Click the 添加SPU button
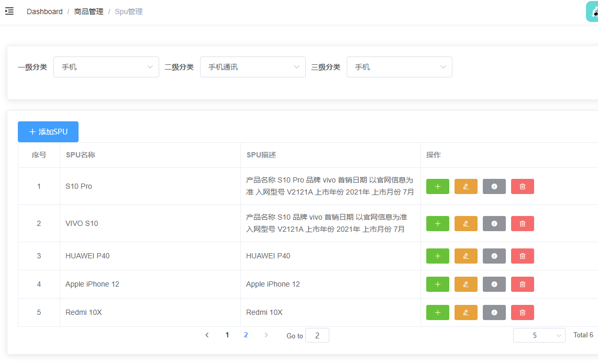The width and height of the screenshot is (598, 364). click(48, 132)
